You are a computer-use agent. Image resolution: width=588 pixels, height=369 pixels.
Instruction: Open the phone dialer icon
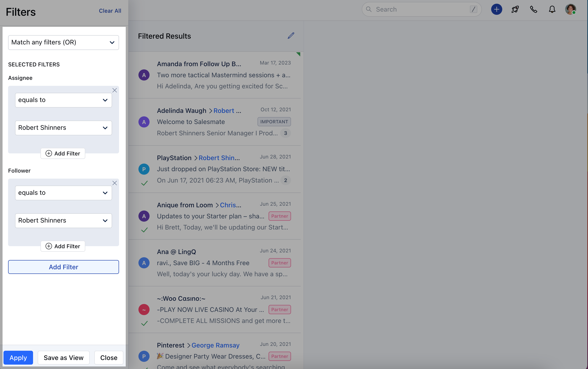[533, 9]
